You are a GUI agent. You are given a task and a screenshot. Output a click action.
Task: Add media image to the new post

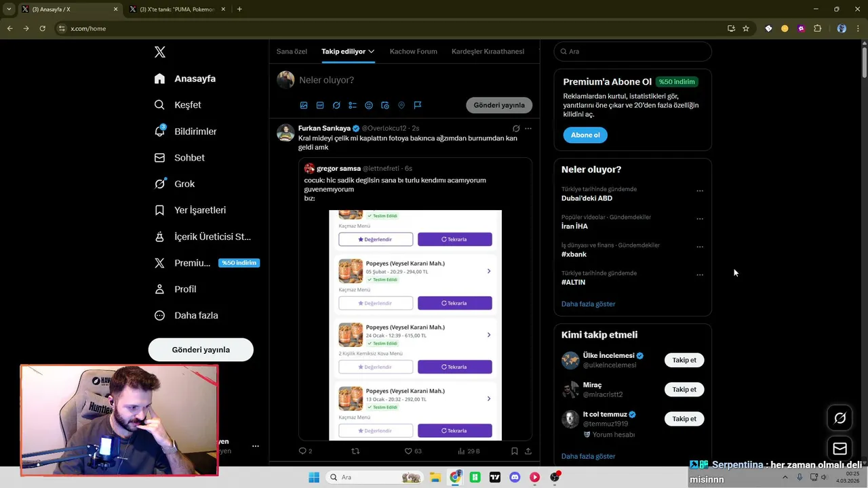pyautogui.click(x=304, y=105)
